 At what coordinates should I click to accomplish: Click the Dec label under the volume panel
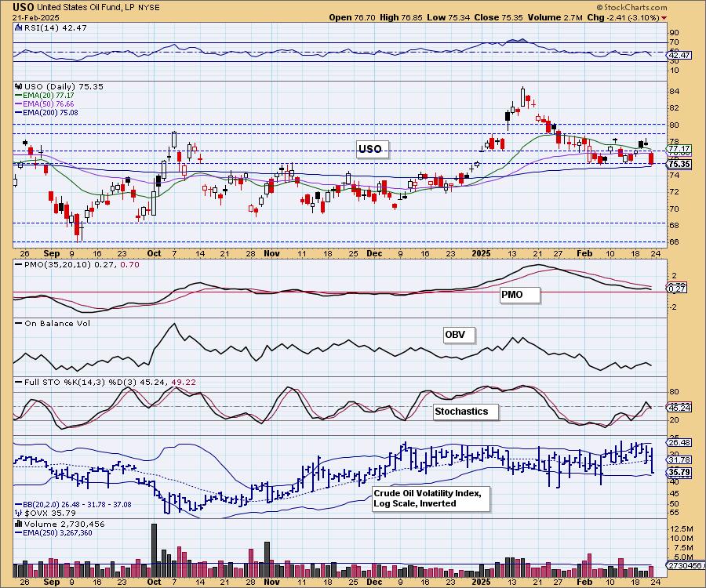pyautogui.click(x=374, y=582)
